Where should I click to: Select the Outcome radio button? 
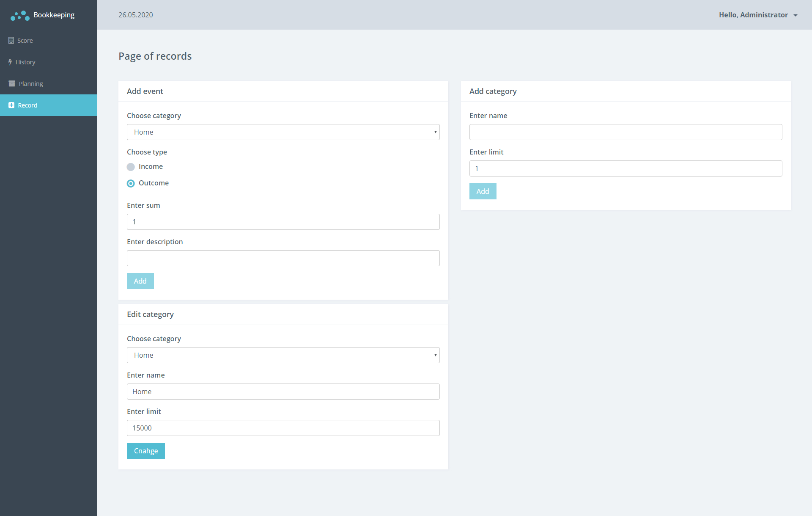click(x=131, y=183)
